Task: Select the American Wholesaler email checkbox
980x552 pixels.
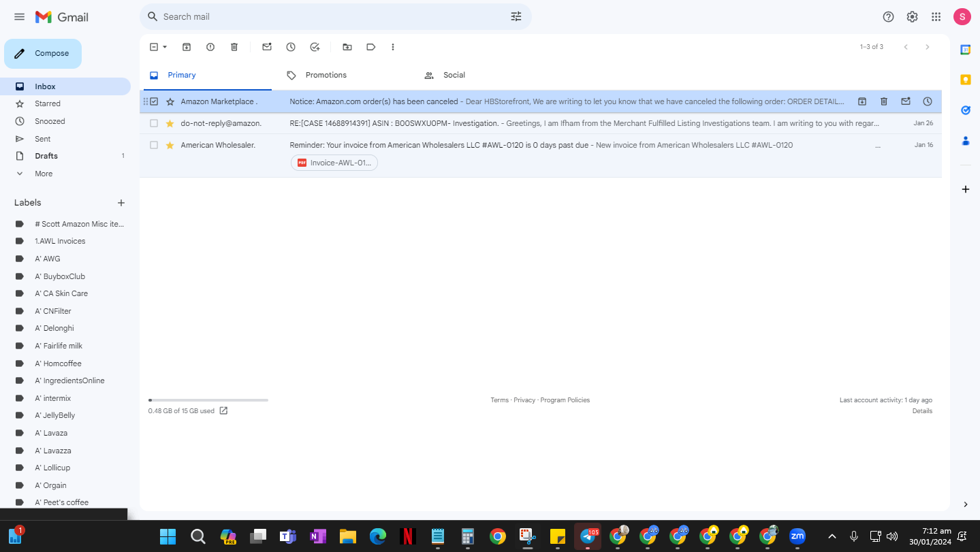Action: tap(154, 145)
